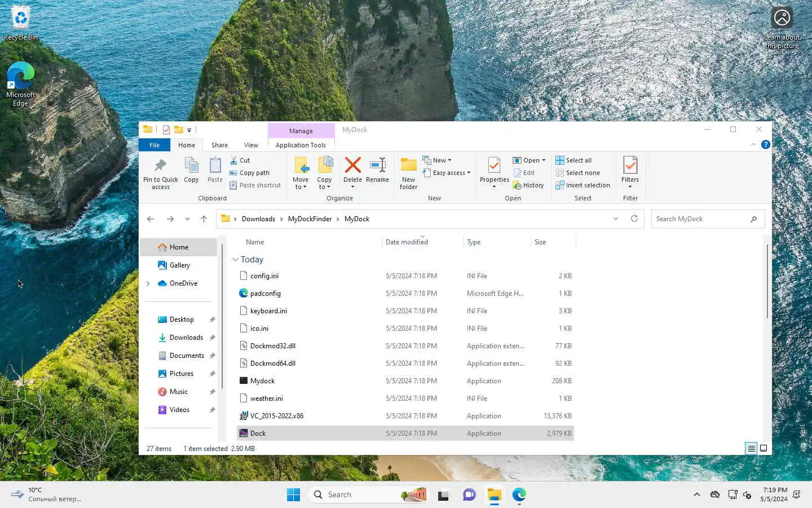812x508 pixels.
Task: Open the Explorer help icon
Action: point(765,144)
